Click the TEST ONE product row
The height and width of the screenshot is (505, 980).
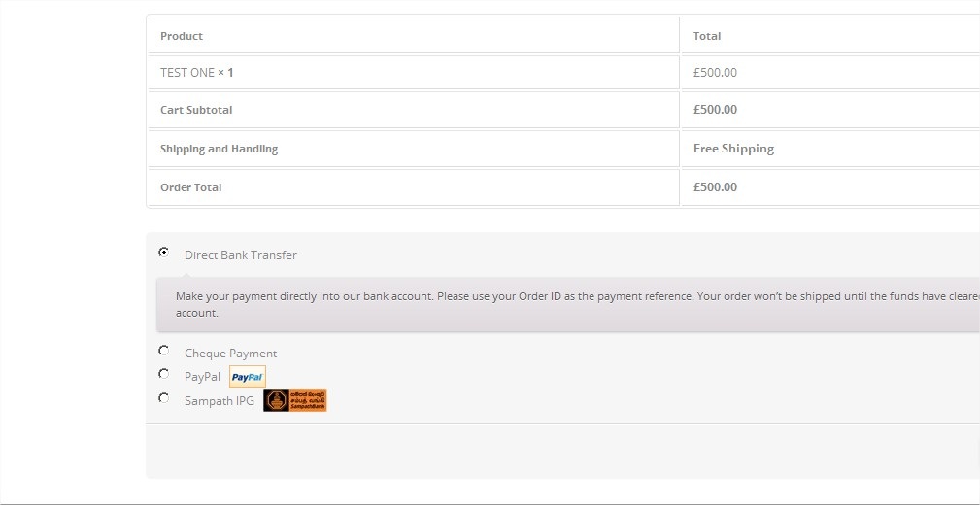click(414, 73)
